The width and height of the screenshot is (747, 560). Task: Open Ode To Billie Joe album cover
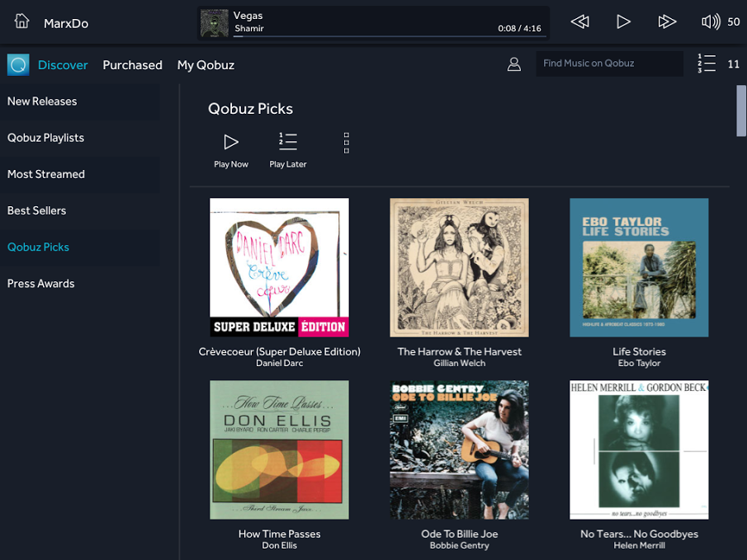tap(459, 449)
